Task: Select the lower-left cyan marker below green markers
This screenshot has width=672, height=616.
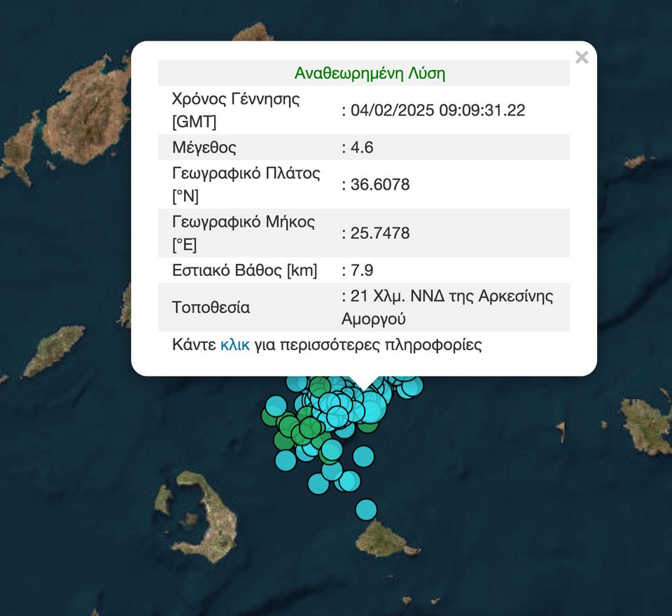Action: (x=286, y=460)
